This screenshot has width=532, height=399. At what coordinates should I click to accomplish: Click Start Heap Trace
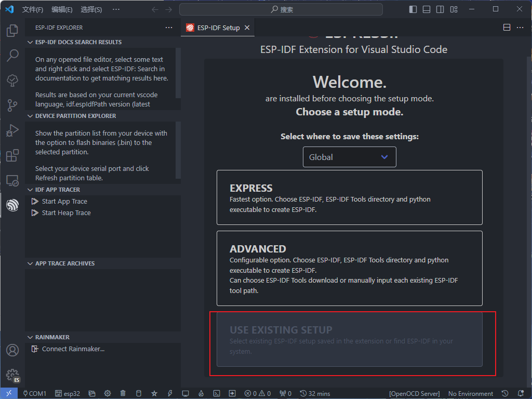click(x=66, y=213)
